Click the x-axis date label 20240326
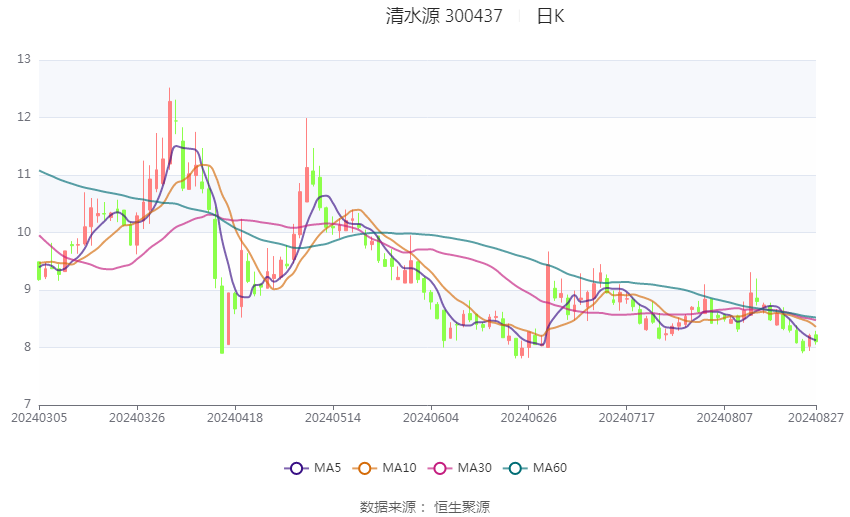Screen dimensions: 850x517 point(137,418)
